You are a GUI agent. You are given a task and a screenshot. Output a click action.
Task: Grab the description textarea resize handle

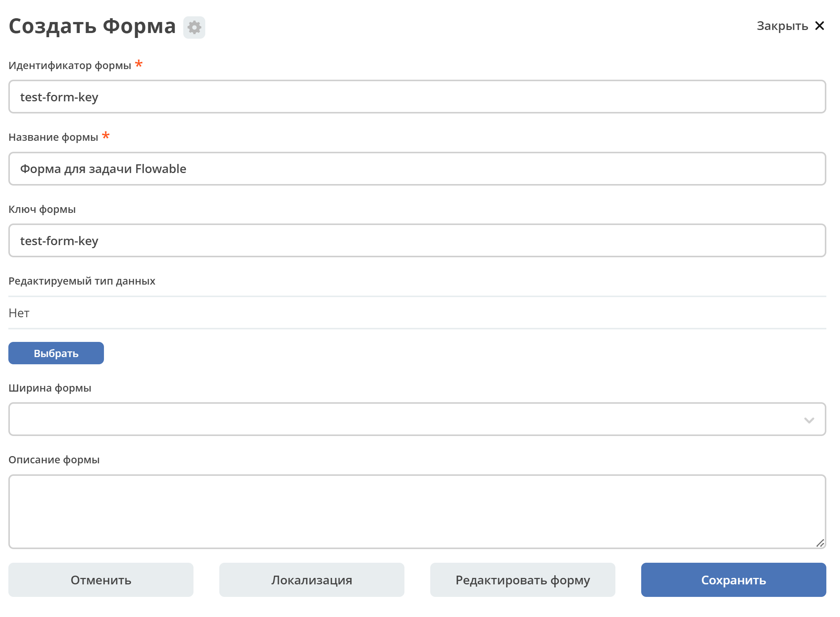point(820,543)
